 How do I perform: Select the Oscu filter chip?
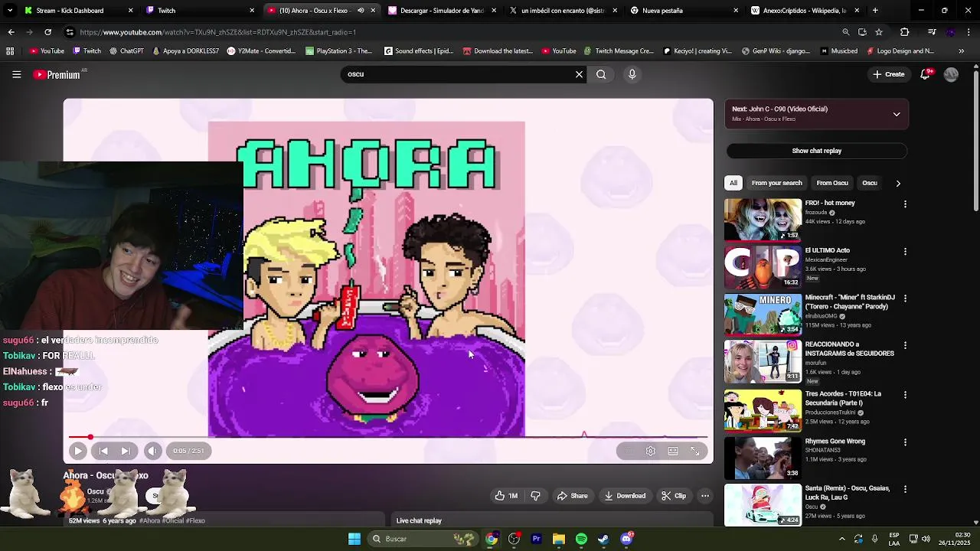870,183
